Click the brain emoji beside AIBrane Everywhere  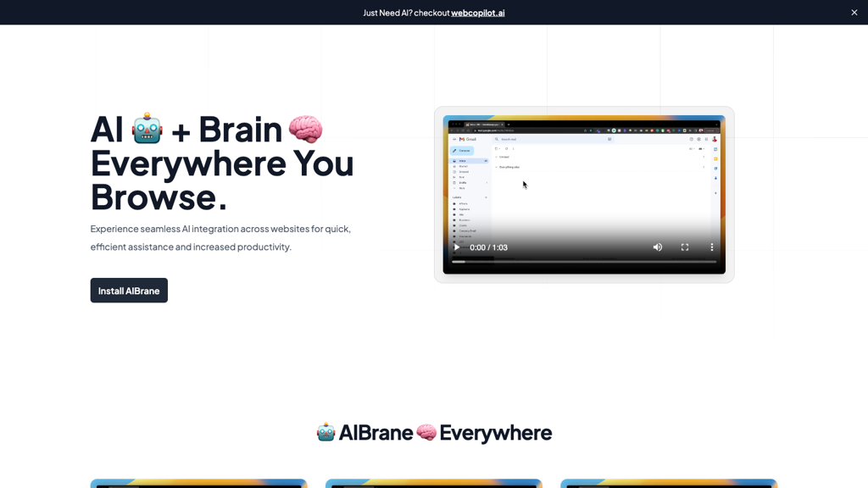424,432
